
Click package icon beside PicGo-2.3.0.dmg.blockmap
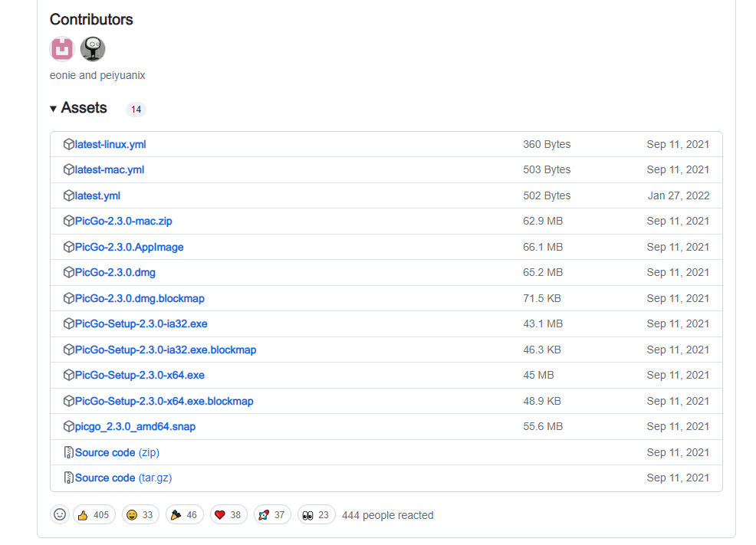68,298
